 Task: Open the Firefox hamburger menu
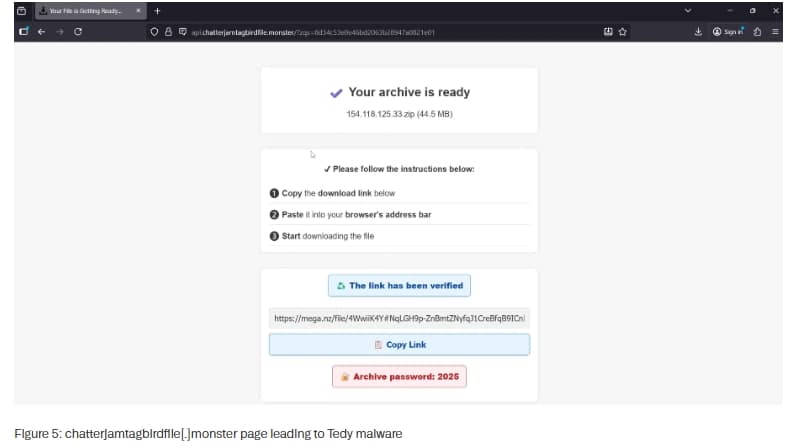click(x=775, y=32)
